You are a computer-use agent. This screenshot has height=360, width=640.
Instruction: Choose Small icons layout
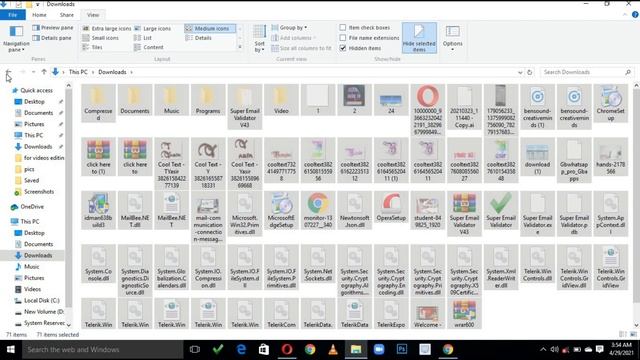[100, 38]
